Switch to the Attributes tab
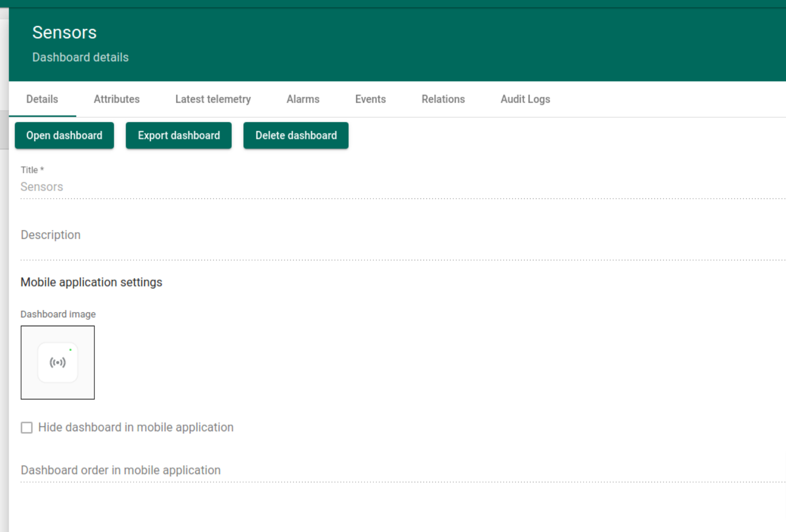 116,99
